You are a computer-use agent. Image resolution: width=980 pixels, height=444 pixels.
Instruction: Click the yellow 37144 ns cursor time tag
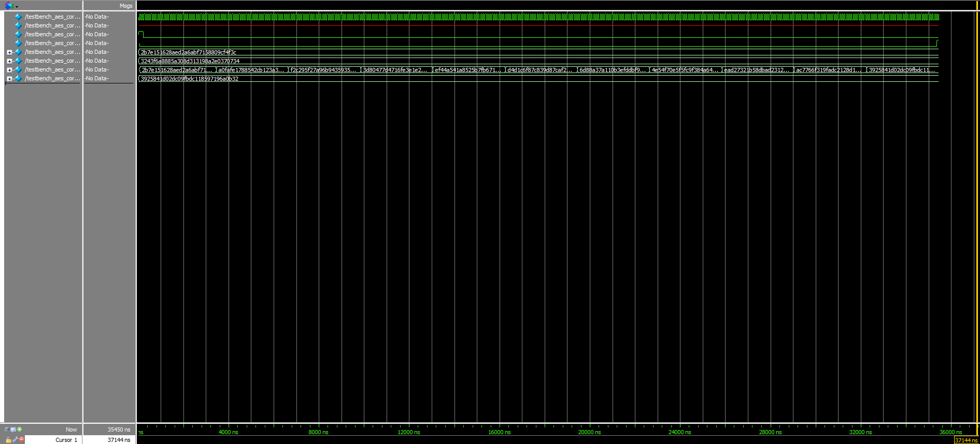(966, 440)
